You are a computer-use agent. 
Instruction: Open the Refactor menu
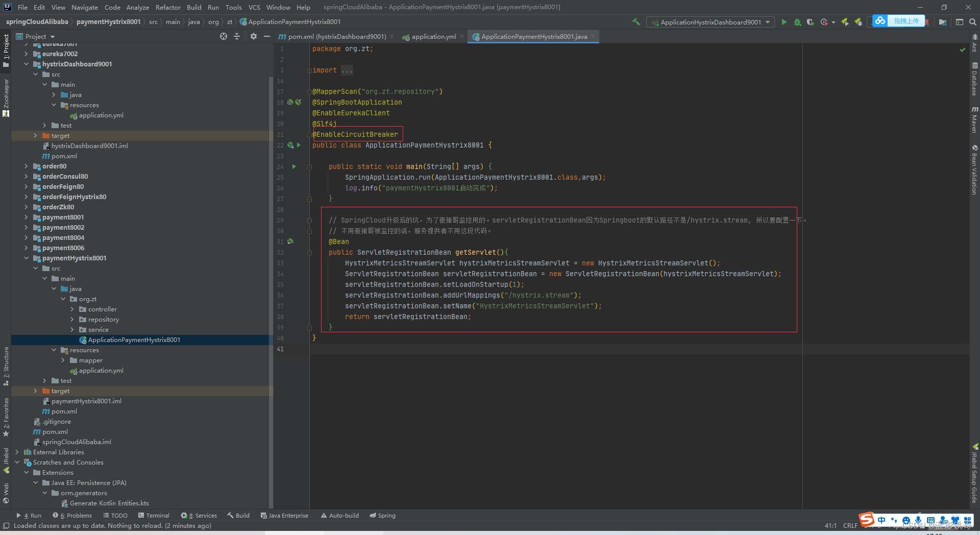(168, 7)
